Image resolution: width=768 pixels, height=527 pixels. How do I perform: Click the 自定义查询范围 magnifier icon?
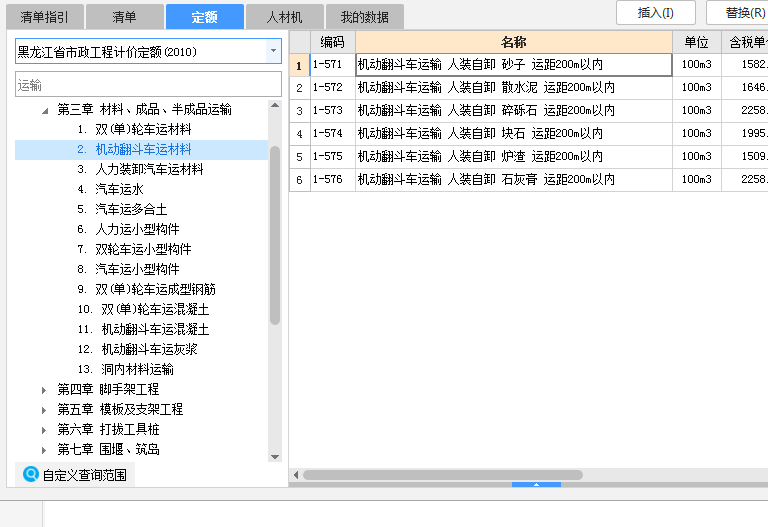click(31, 474)
